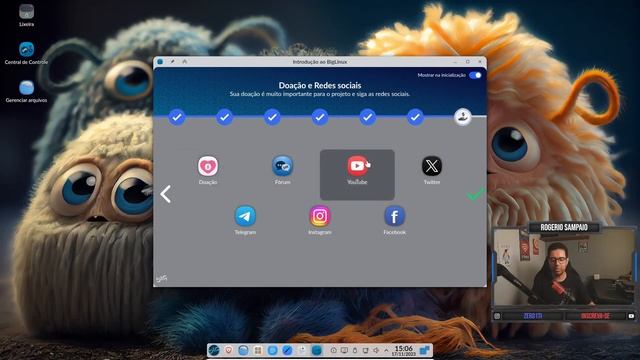
Task: Open the volume tray icon
Action: tap(376, 350)
